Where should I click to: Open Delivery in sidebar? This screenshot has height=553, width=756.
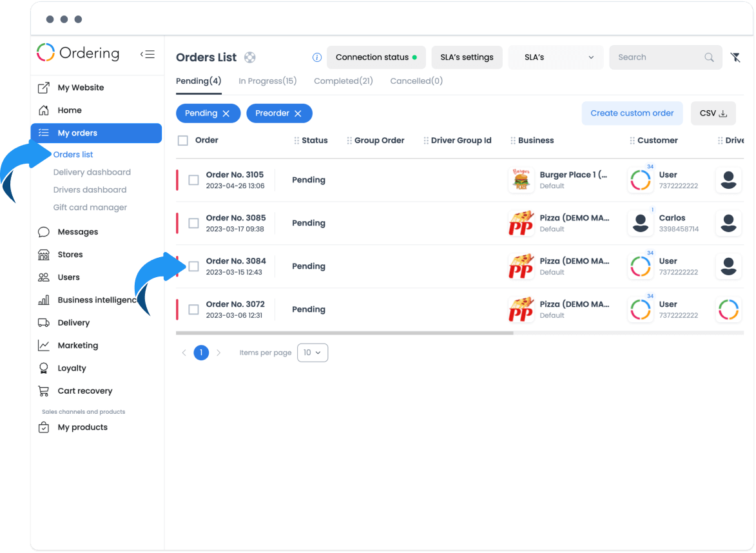tap(97, 322)
